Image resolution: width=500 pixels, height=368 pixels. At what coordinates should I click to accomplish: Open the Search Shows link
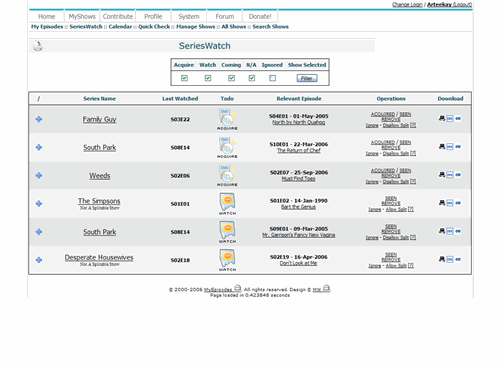tap(271, 27)
